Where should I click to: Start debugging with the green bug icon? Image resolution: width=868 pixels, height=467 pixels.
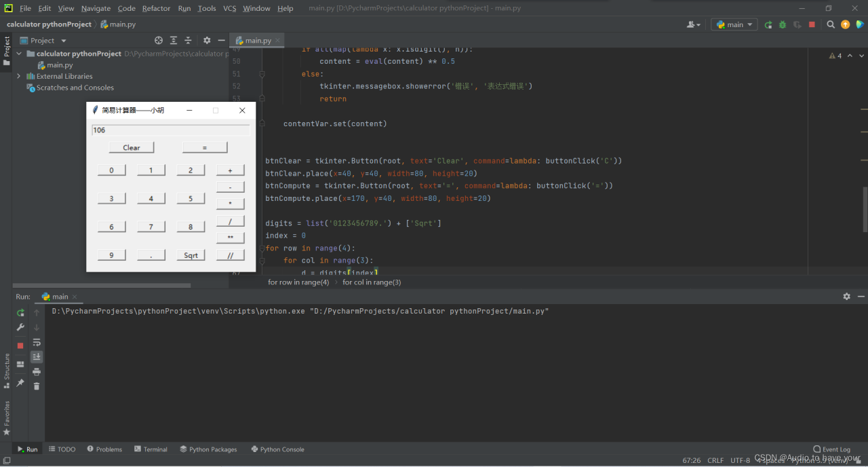(x=783, y=24)
